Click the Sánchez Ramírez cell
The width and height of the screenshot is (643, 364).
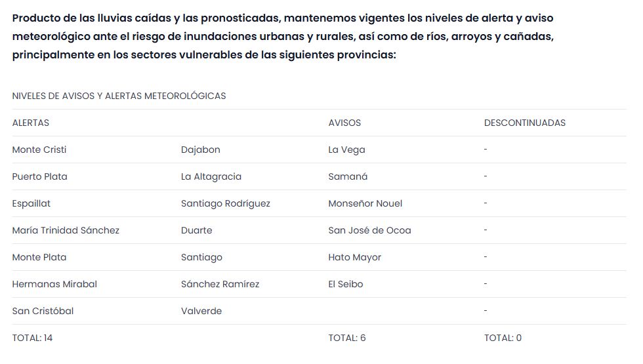[x=220, y=284]
